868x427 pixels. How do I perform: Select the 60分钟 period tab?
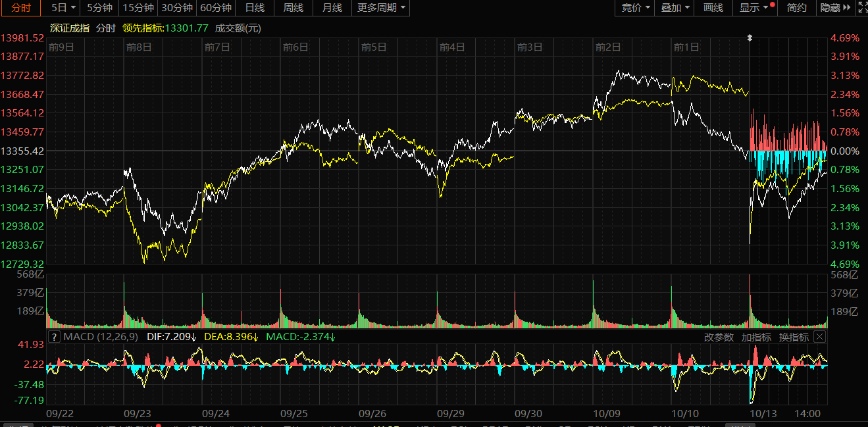point(215,8)
